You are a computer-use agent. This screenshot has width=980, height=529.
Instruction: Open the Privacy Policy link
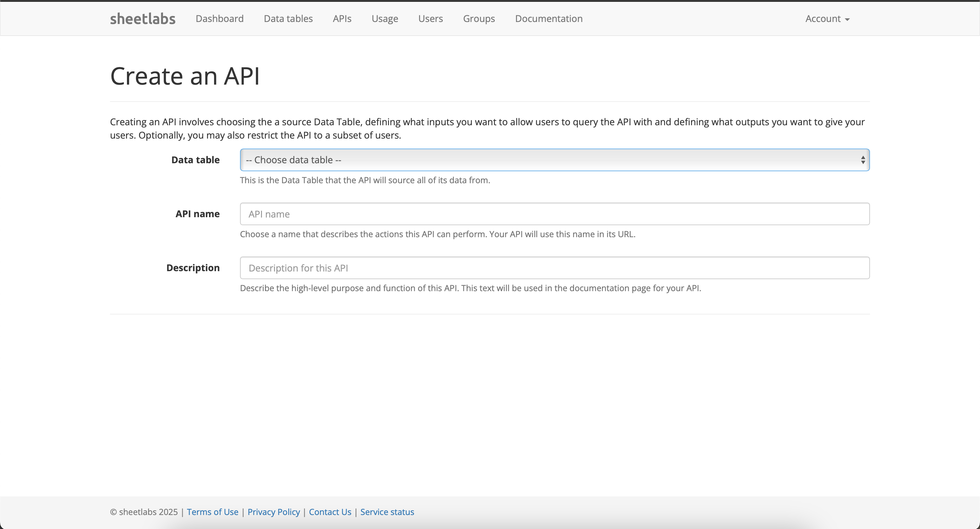tap(274, 512)
